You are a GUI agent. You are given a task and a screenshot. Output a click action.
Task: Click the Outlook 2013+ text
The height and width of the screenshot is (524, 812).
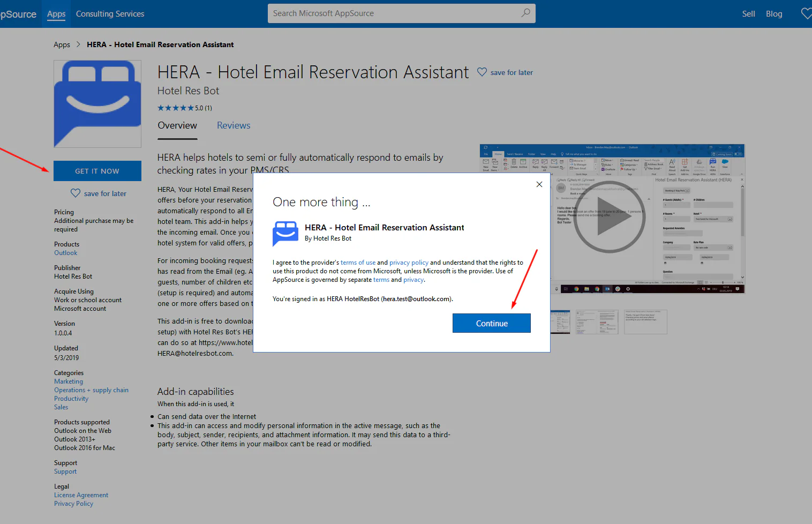point(74,439)
